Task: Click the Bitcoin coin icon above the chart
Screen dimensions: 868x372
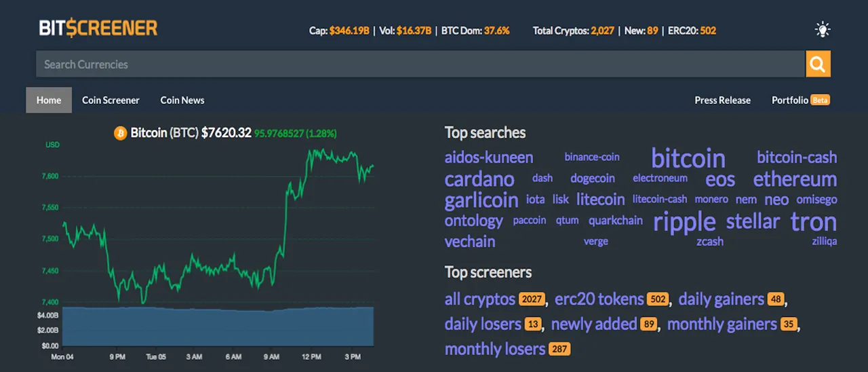Action: click(121, 133)
